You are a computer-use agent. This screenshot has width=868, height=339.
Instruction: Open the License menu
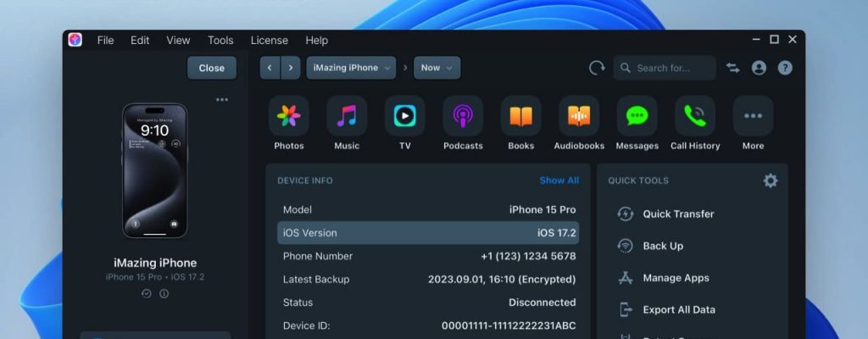tap(269, 41)
